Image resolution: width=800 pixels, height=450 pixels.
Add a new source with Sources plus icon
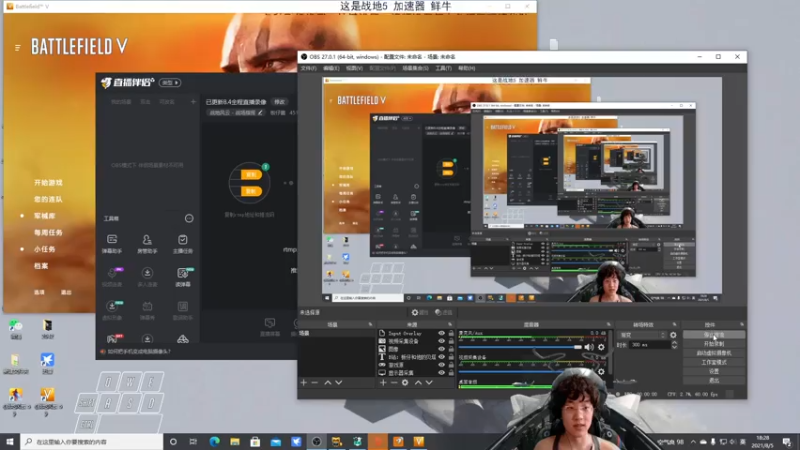tap(383, 382)
